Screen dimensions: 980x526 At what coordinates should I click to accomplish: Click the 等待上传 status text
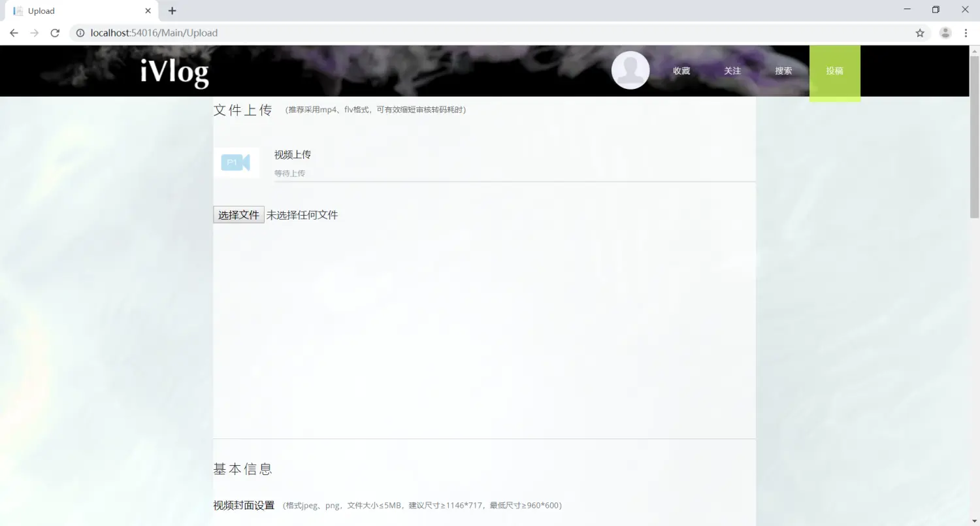(x=289, y=173)
